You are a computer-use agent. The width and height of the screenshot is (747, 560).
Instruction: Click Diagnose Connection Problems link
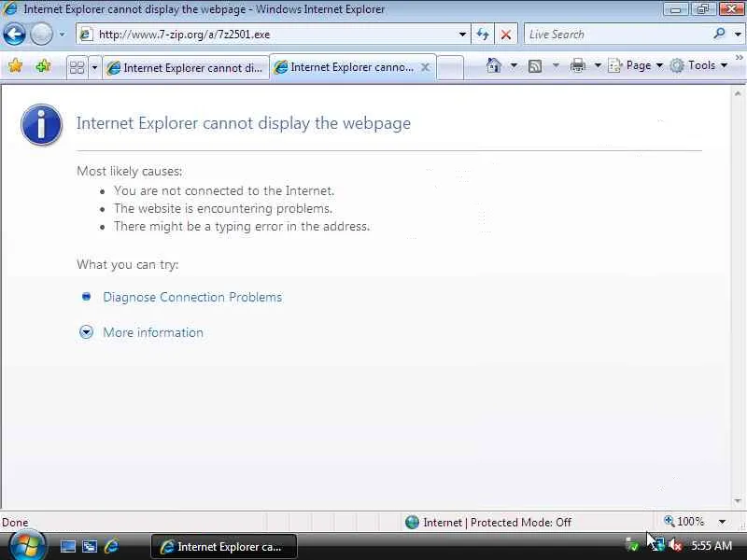192,297
